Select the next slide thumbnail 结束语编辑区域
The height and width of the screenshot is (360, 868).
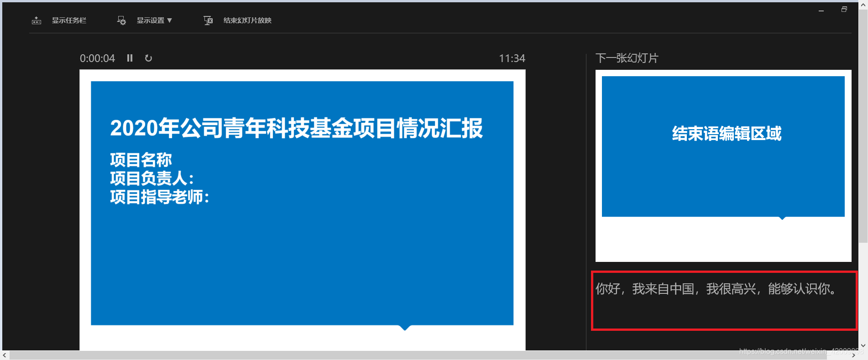pos(723,166)
